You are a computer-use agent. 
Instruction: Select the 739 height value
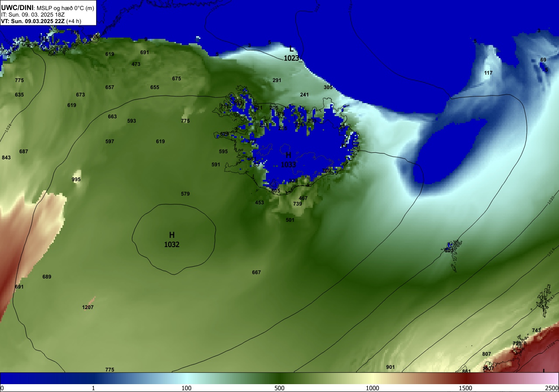[x=297, y=204]
